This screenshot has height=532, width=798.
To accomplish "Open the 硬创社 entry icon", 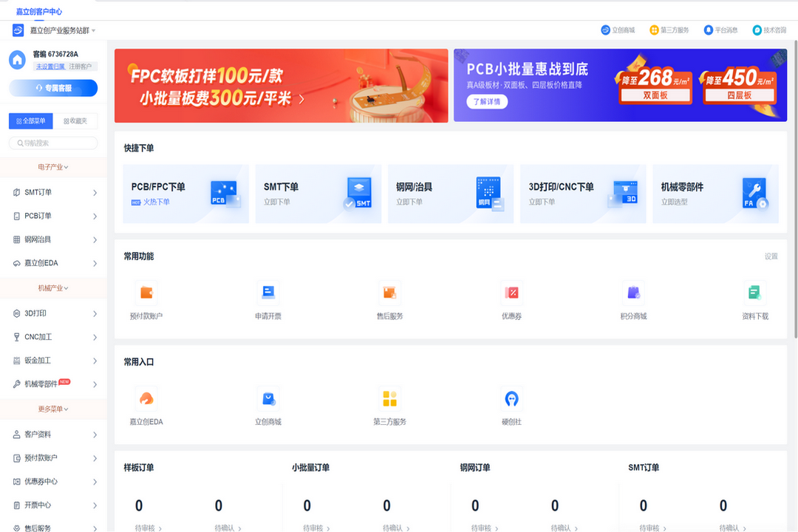I will pos(511,398).
